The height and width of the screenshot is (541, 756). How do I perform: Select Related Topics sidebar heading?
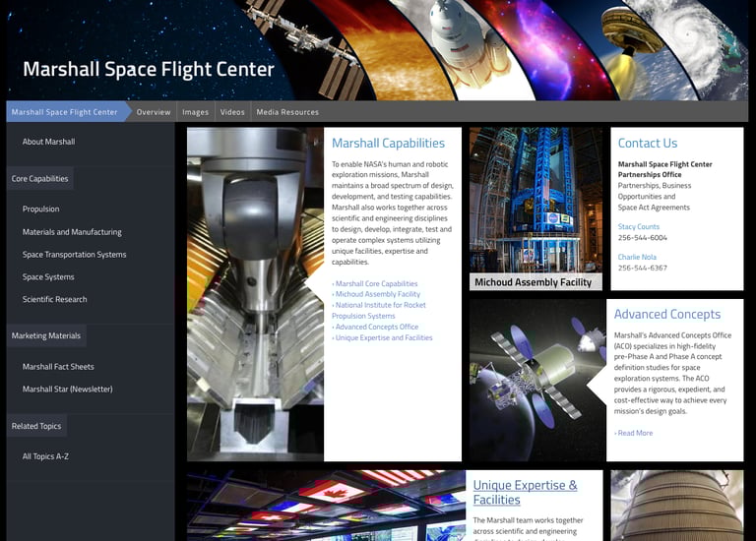(36, 426)
